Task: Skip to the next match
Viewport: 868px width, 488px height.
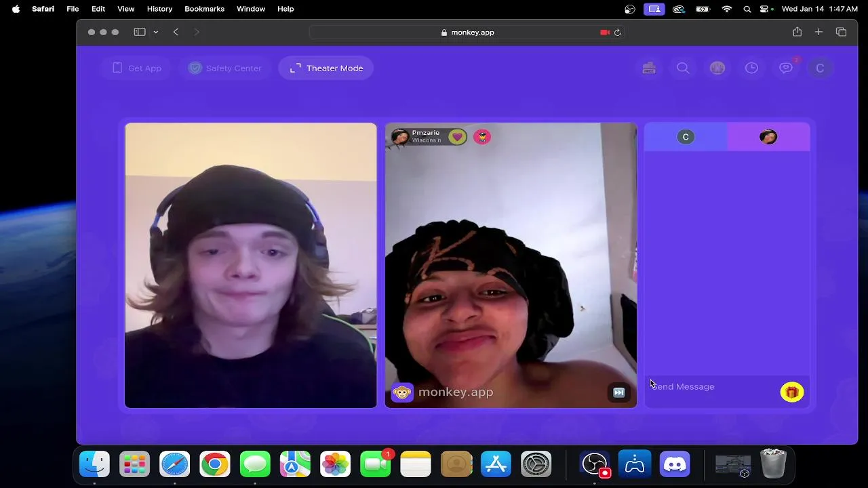Action: pyautogui.click(x=618, y=392)
